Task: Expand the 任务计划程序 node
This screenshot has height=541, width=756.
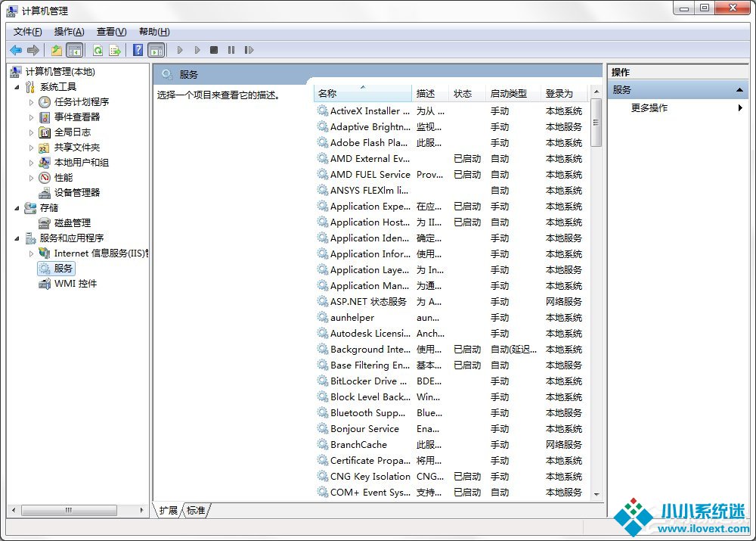Action: click(x=31, y=102)
